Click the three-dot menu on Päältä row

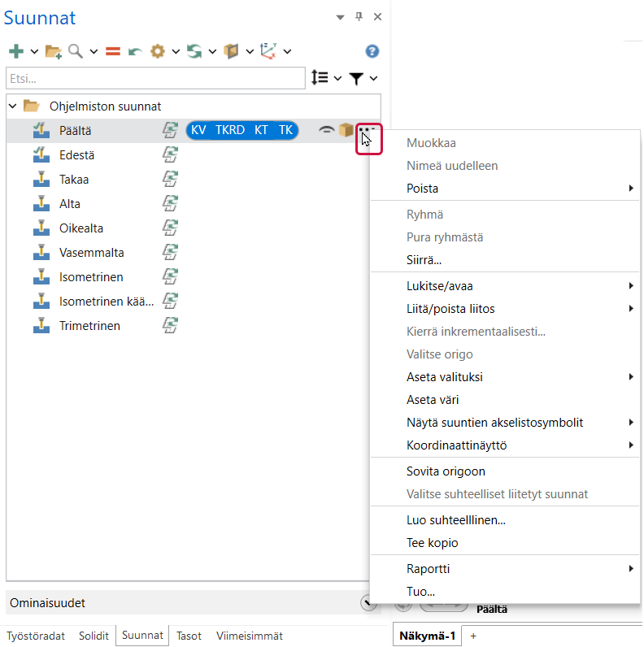[368, 130]
